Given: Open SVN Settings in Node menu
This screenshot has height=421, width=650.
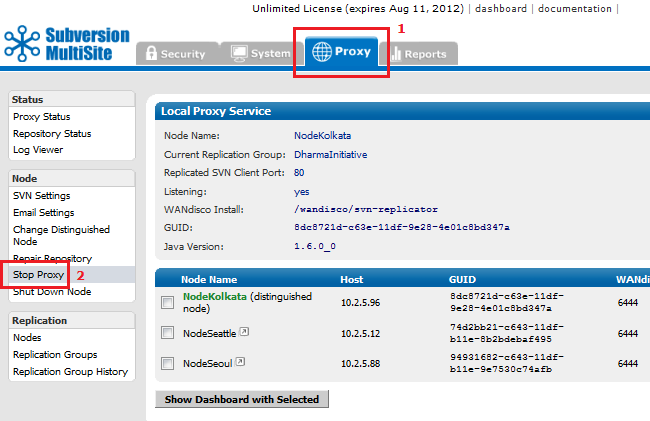Looking at the screenshot, I should pyautogui.click(x=41, y=196).
